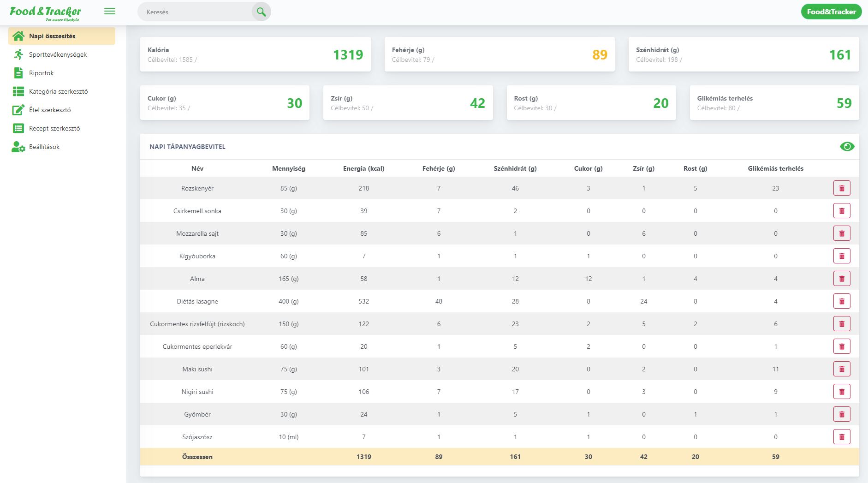
Task: Click the Food&Tracker green button
Action: 831,12
